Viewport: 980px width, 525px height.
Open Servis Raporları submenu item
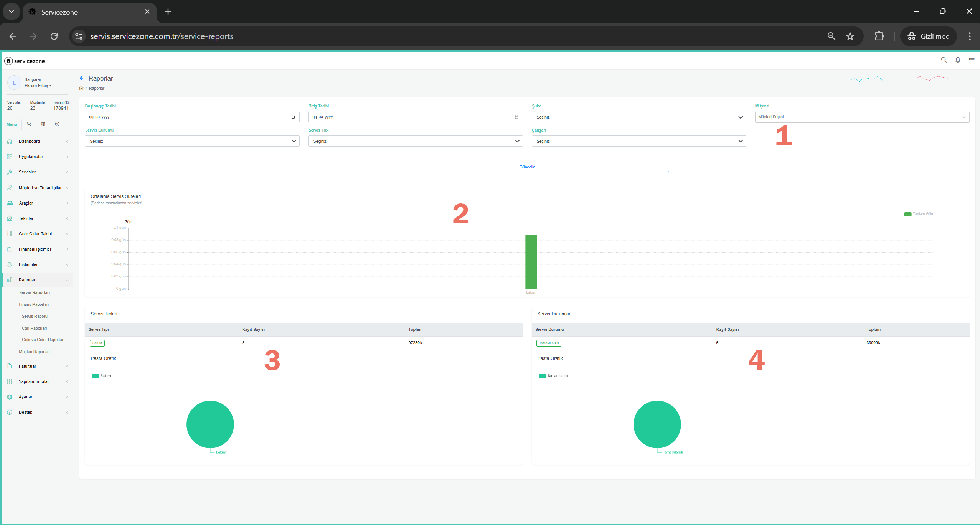(x=35, y=292)
